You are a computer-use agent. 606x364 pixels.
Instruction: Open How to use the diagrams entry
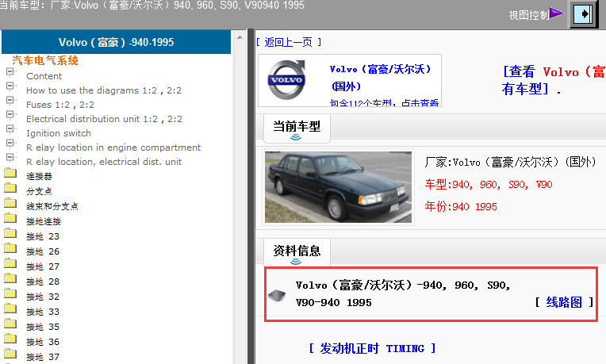pos(104,90)
